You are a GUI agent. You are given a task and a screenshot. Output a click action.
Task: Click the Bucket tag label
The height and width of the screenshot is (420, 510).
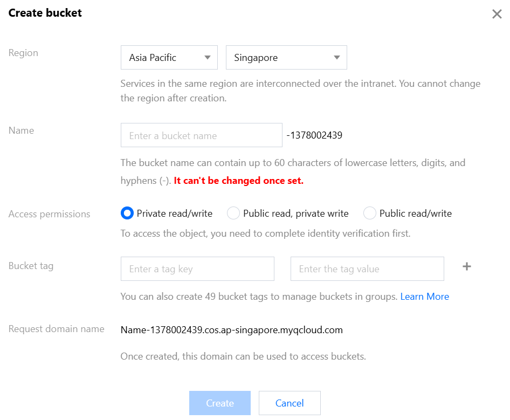coord(31,266)
